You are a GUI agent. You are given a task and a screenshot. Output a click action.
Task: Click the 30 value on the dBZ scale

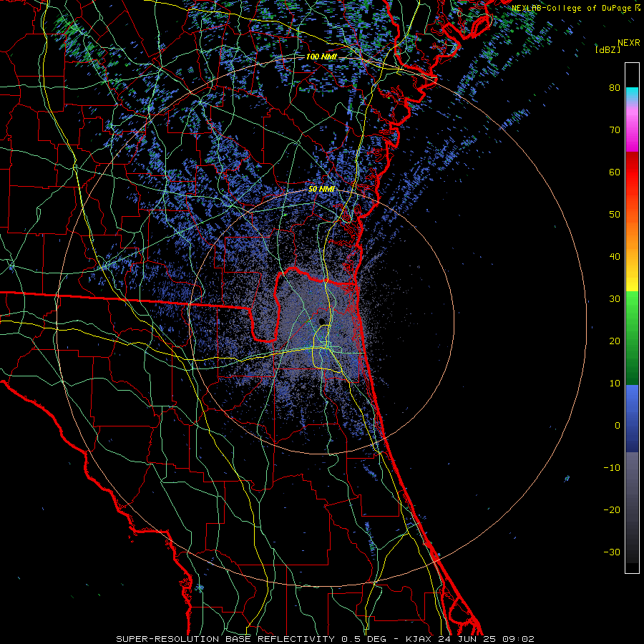coord(615,299)
